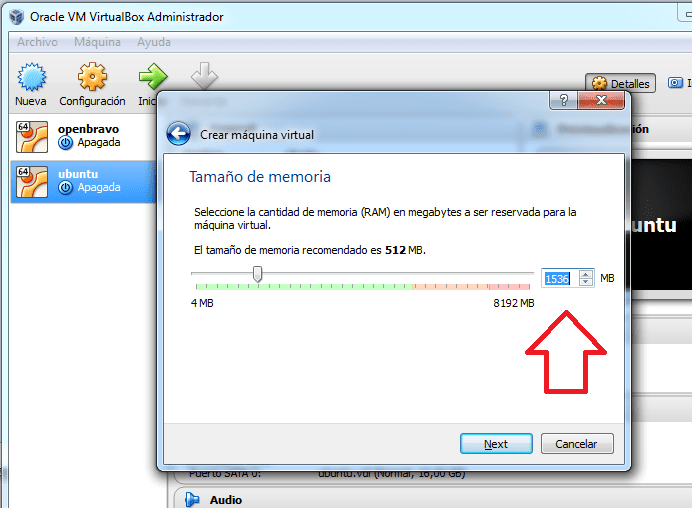
Task: Click the help question mark button
Action: pyautogui.click(x=564, y=100)
